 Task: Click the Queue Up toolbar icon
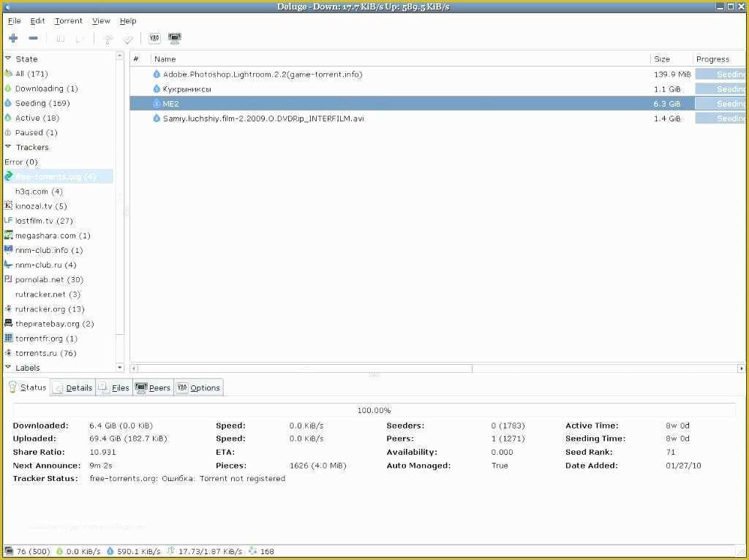click(x=108, y=39)
